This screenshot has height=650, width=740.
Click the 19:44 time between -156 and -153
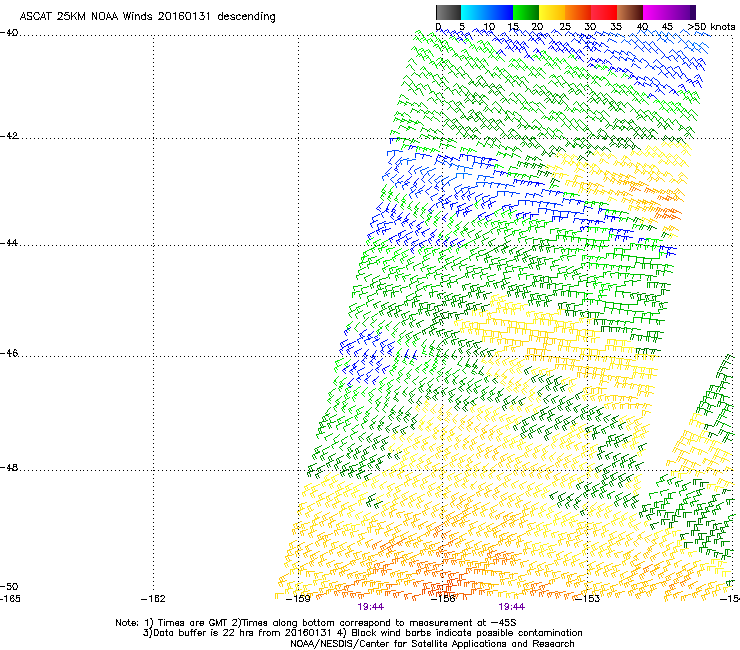click(x=512, y=607)
